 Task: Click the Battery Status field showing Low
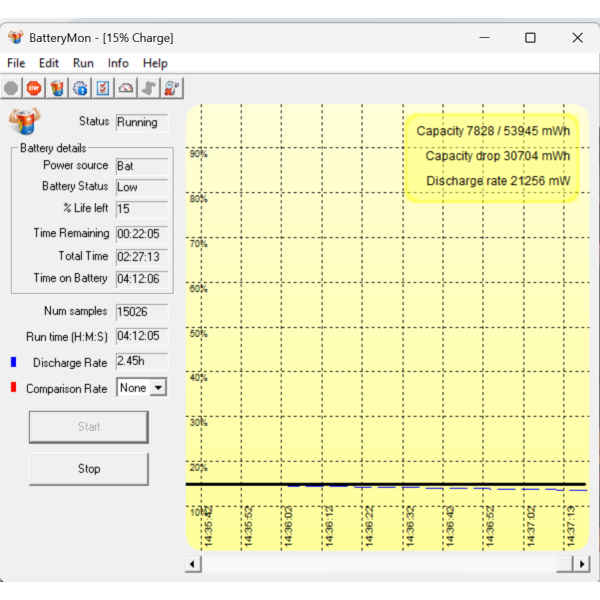pyautogui.click(x=142, y=187)
